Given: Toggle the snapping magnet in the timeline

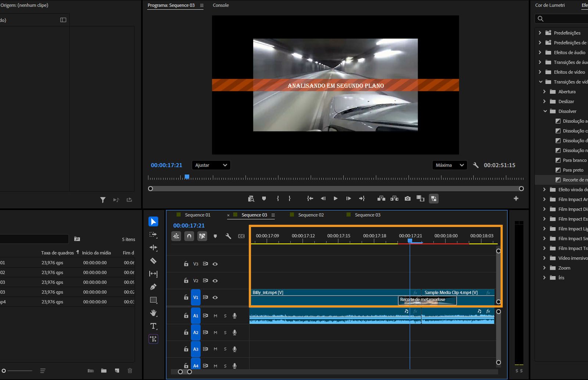Looking at the screenshot, I should pos(189,236).
